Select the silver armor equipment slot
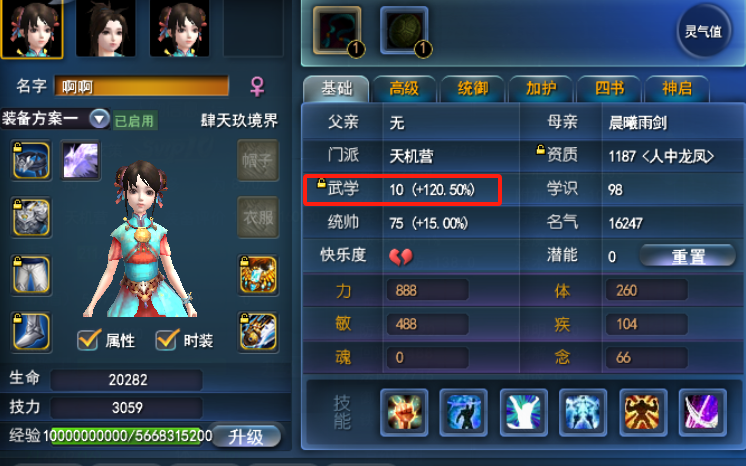 click(31, 218)
